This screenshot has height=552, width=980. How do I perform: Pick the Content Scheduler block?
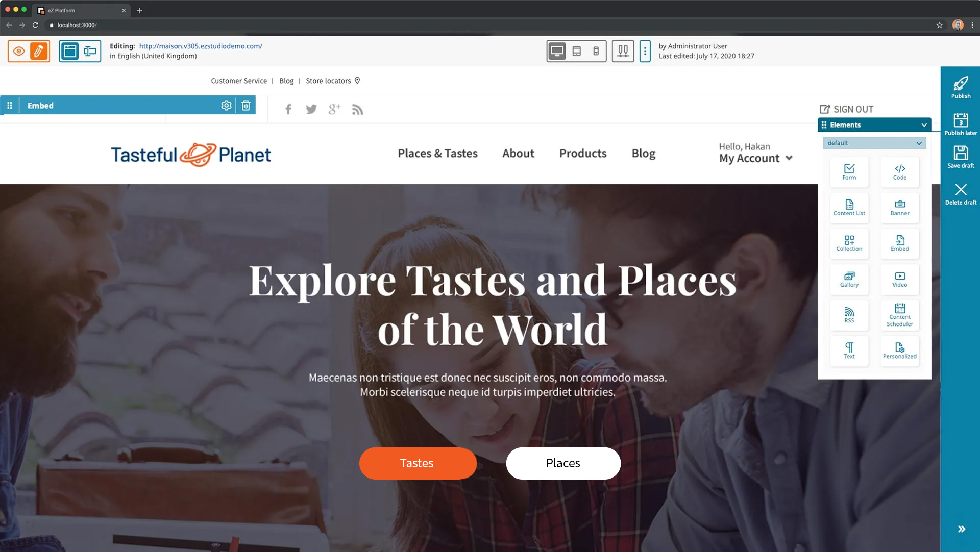(899, 315)
